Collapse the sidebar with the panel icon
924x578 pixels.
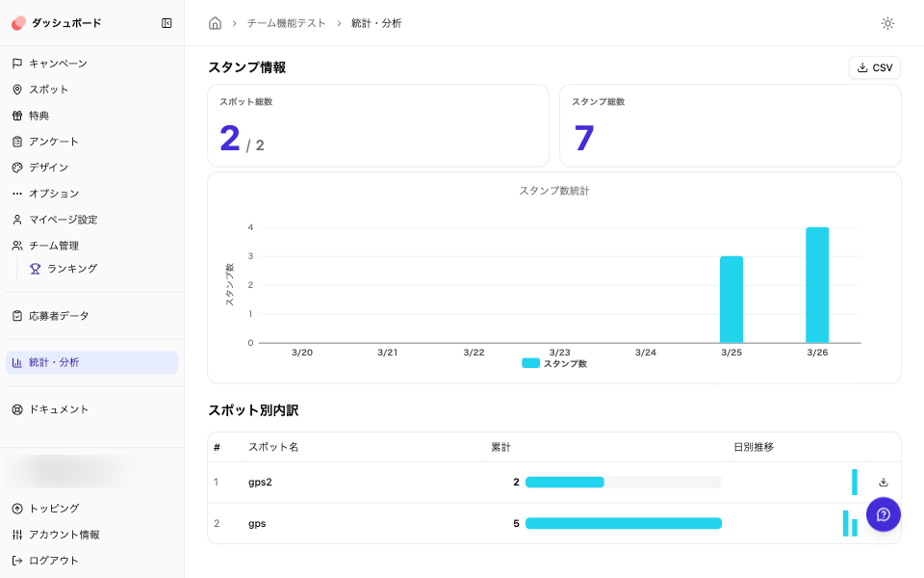click(x=166, y=22)
